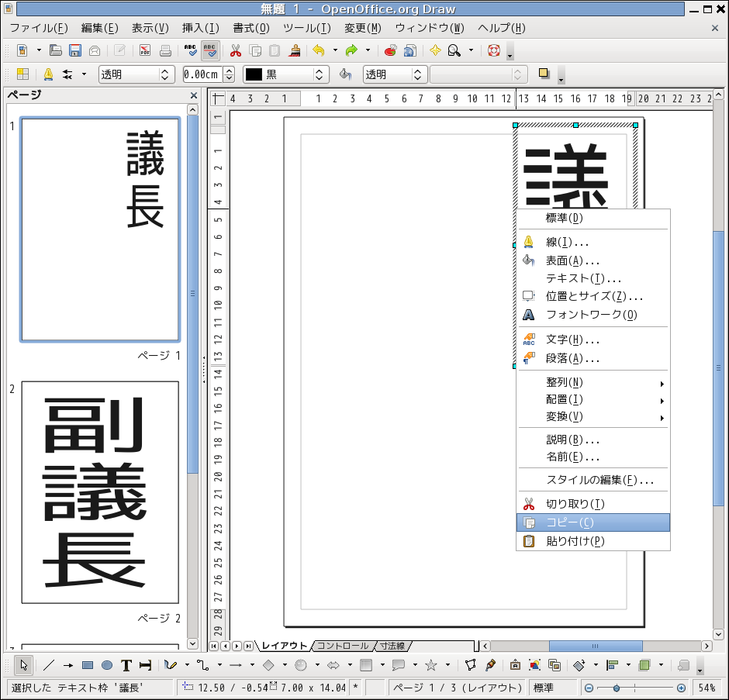Pick the Line drawing tool

coord(48,665)
